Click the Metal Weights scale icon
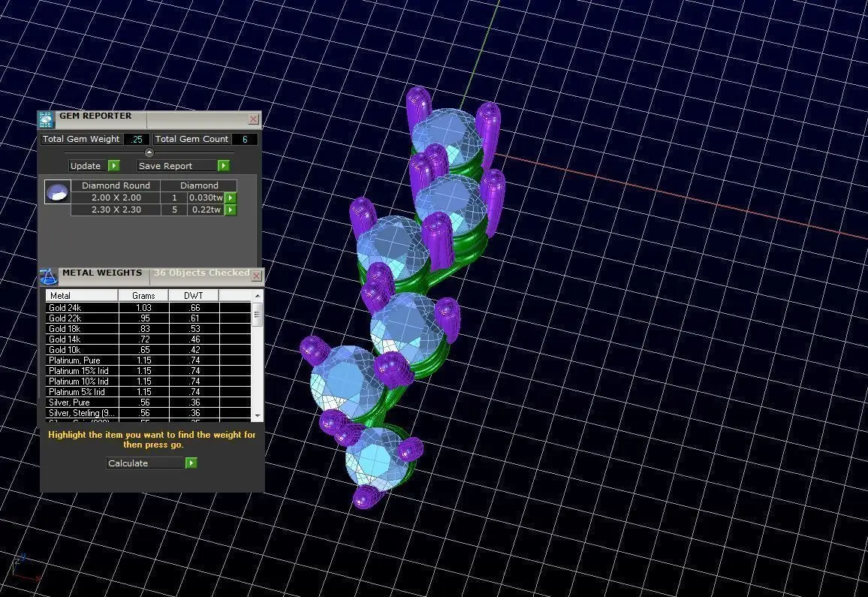This screenshot has height=597, width=868. click(48, 276)
